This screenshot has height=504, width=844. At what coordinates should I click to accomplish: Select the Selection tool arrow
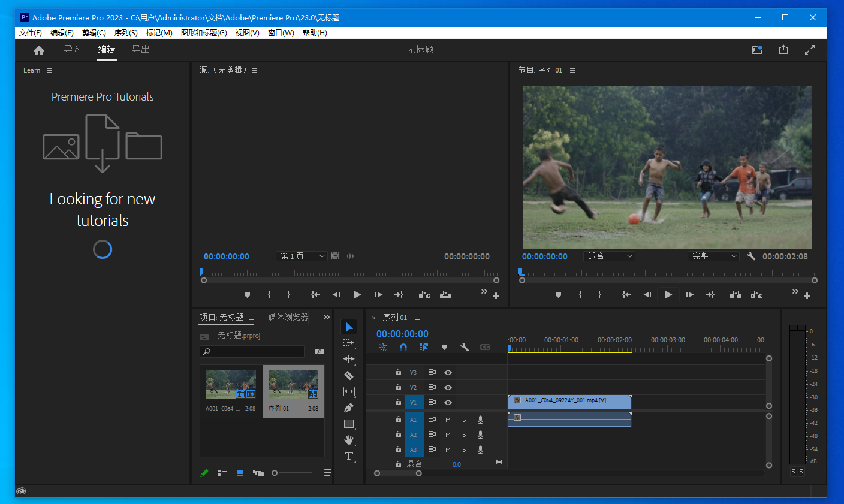349,327
